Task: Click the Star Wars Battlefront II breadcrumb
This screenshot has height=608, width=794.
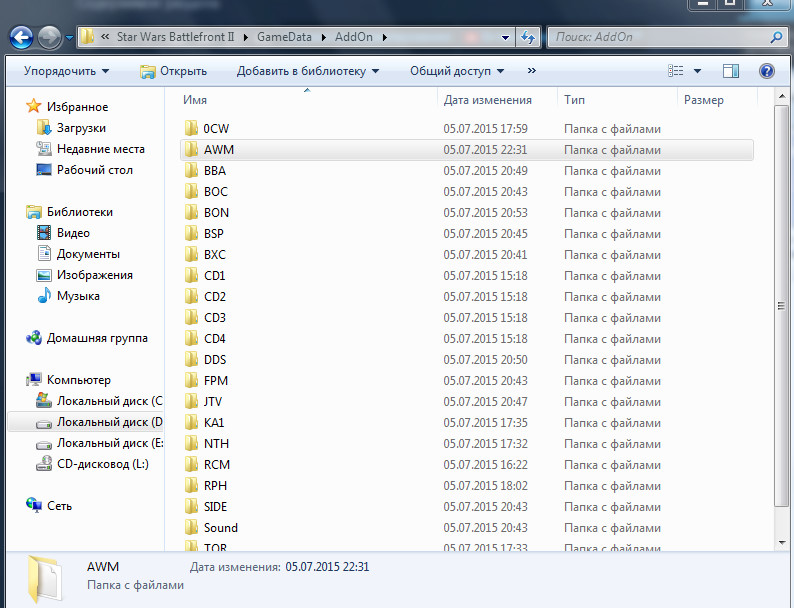Action: coord(175,37)
